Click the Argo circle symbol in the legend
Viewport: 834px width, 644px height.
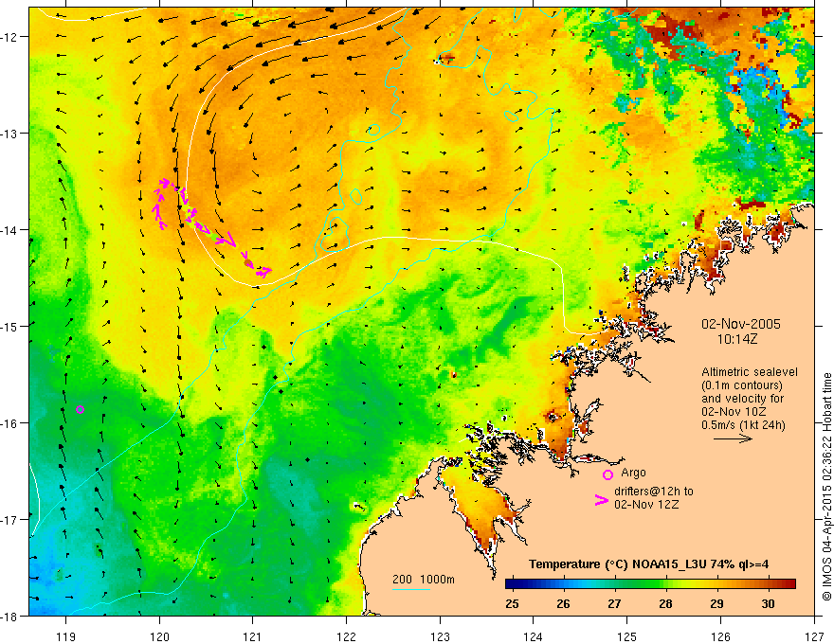[x=607, y=474]
